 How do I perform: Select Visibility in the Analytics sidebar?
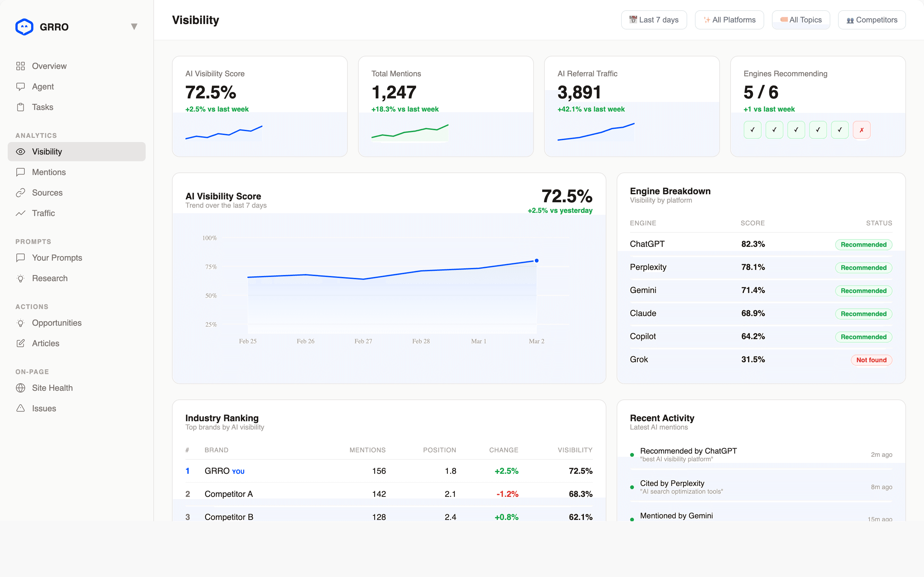point(47,152)
